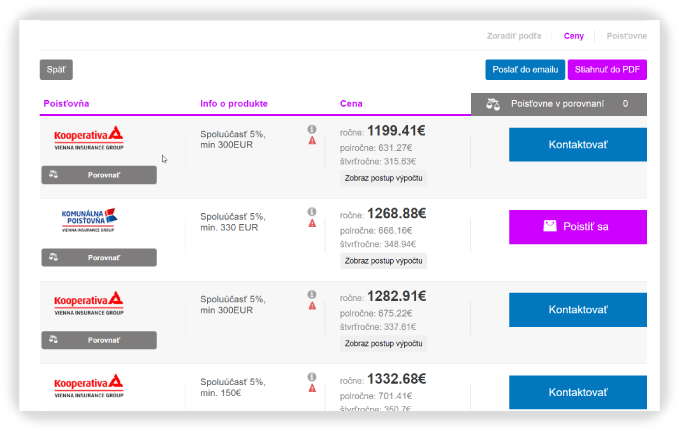Click red warning icon in 1199.41€ row
Viewport: 679px width, 431px height.
[x=312, y=140]
